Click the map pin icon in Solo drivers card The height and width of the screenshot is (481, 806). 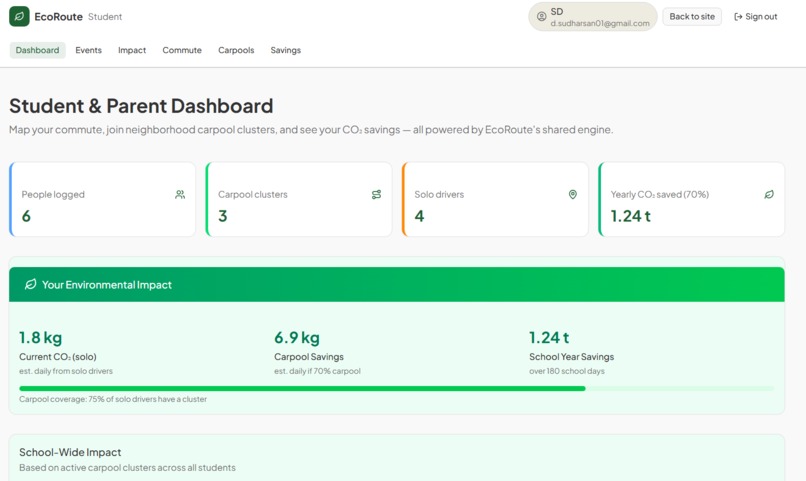pos(573,194)
